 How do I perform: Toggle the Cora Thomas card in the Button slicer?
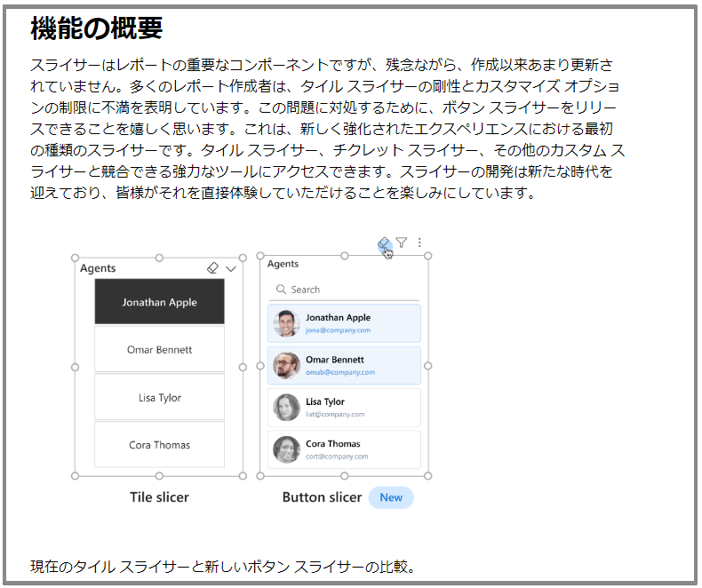tap(344, 449)
